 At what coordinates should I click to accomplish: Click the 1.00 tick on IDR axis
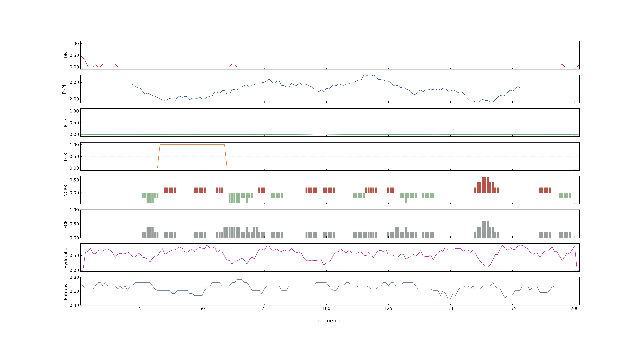point(74,44)
